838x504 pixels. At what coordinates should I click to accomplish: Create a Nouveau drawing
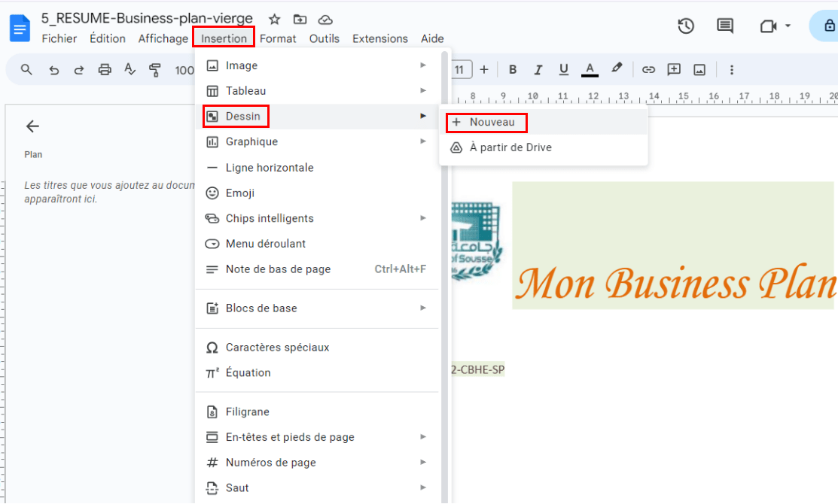[x=544, y=123]
